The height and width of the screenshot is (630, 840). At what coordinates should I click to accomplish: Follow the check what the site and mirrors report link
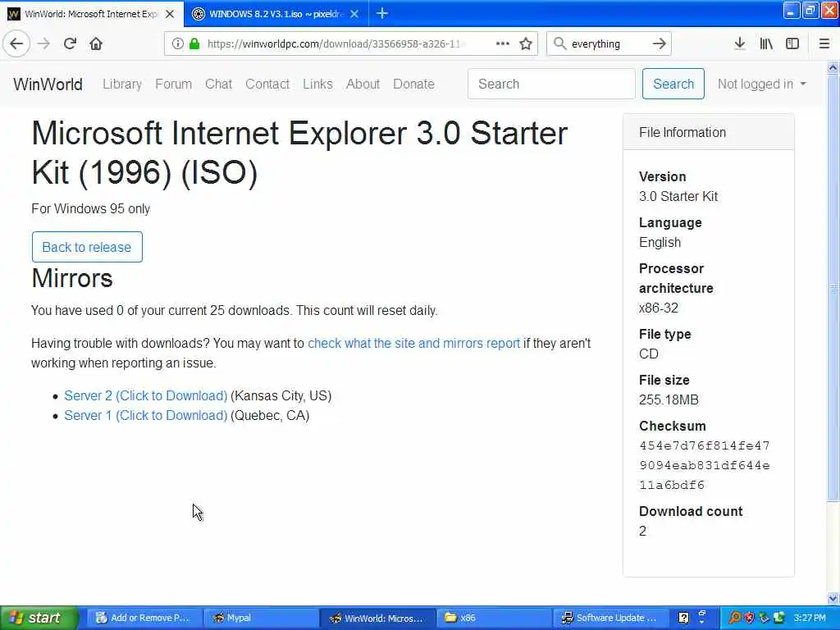(x=413, y=344)
